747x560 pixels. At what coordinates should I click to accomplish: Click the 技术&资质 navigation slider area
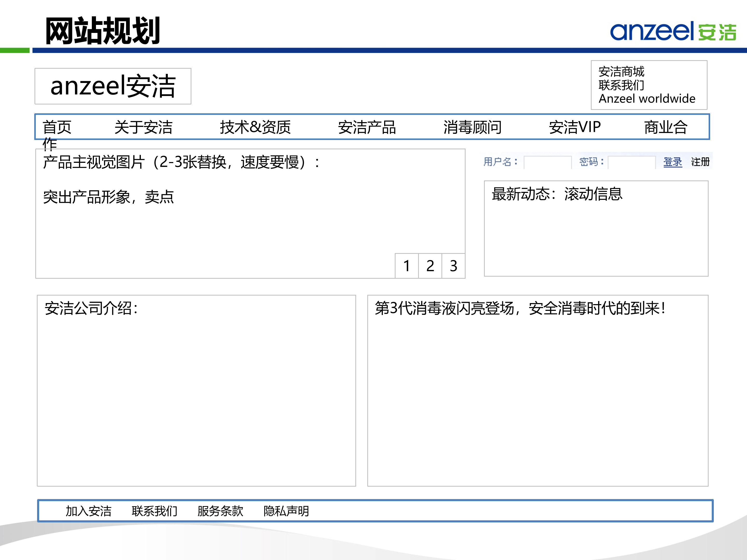tap(256, 127)
